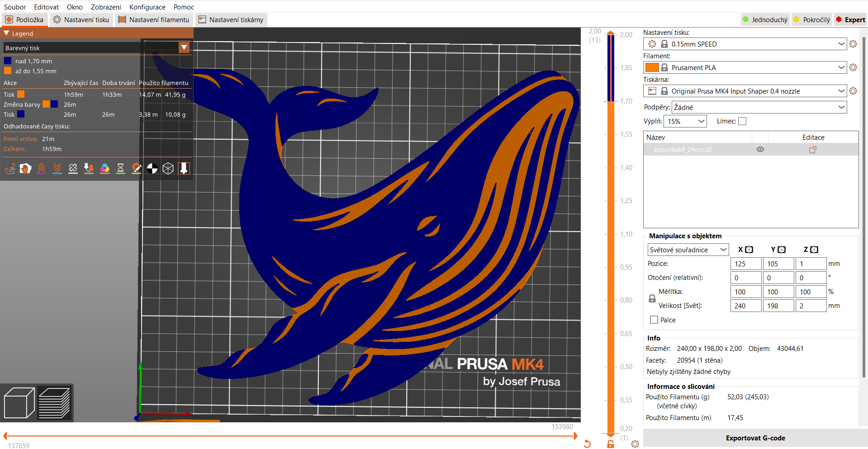Collapse the Legend panel triangle
The width and height of the screenshot is (868, 449).
point(6,33)
